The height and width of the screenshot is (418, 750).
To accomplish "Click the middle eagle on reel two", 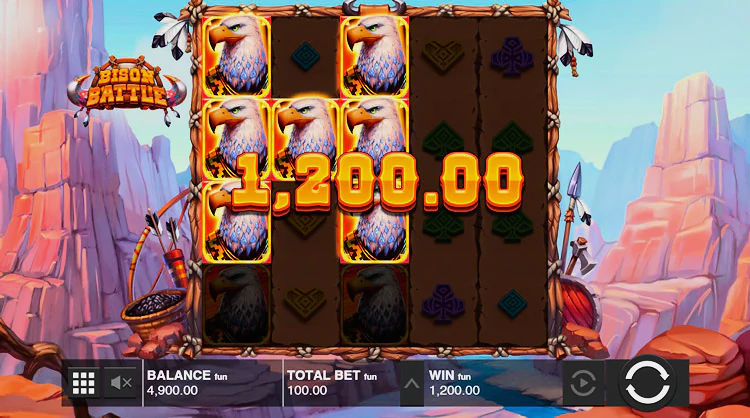I will point(305,139).
